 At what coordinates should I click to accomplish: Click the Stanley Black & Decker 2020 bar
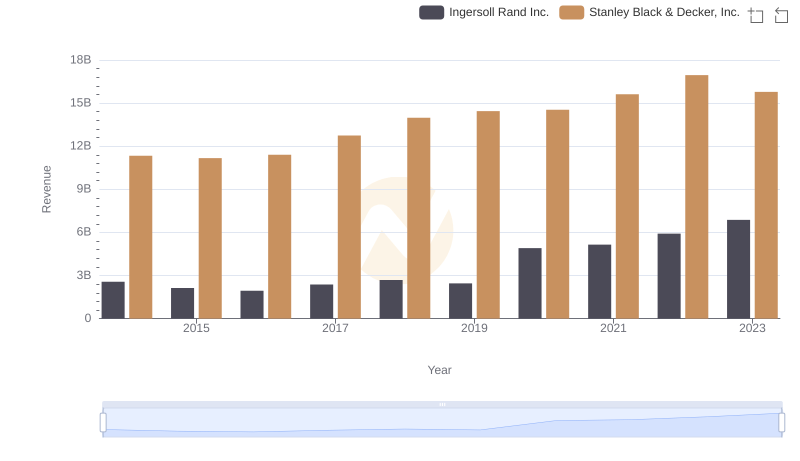point(558,214)
